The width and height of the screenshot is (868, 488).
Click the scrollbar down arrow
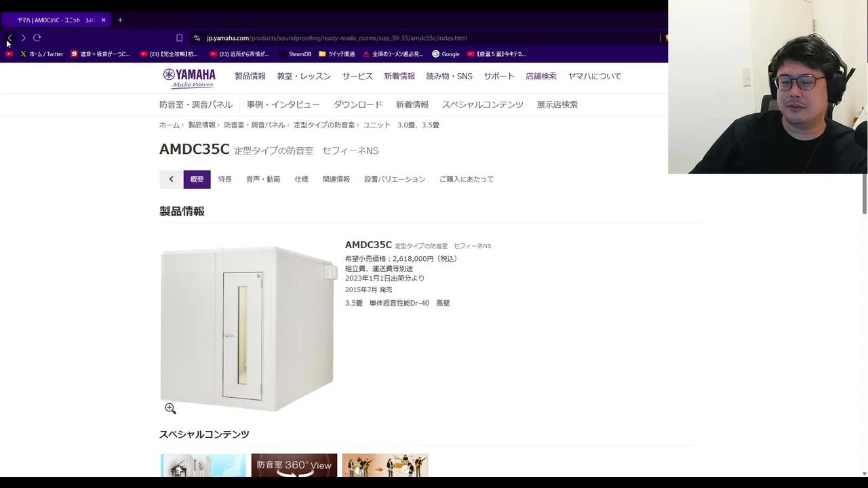[865, 473]
